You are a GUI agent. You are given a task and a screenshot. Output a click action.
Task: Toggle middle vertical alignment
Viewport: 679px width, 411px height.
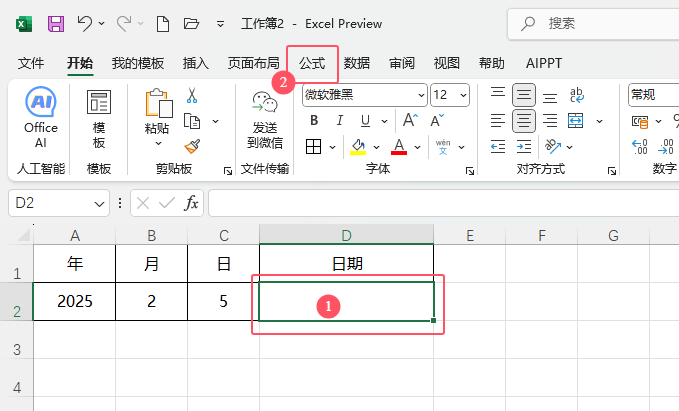click(524, 95)
